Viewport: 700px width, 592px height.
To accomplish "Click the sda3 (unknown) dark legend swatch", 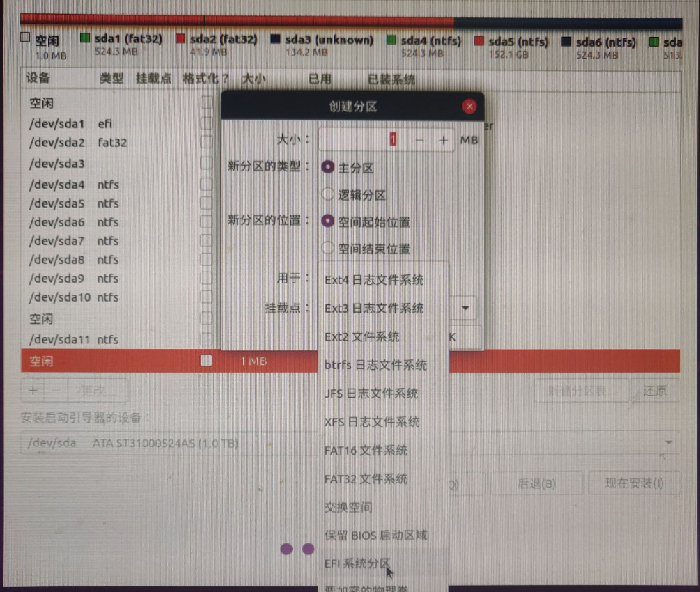I will tap(275, 39).
